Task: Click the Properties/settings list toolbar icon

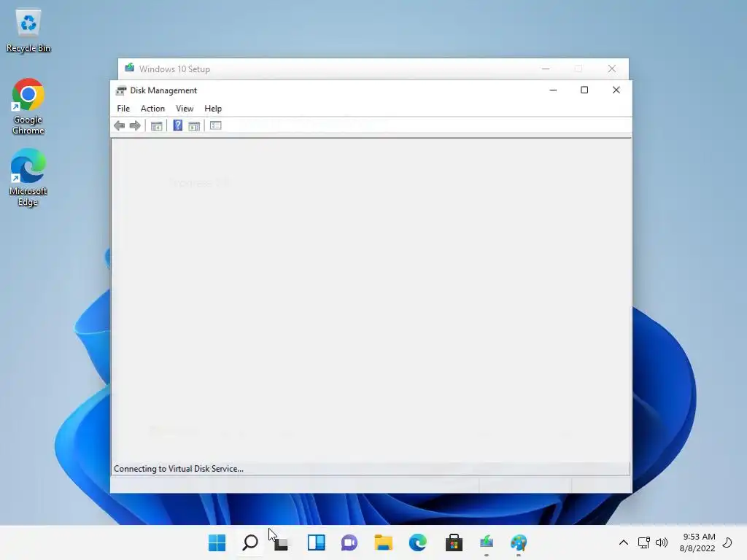Action: pos(216,125)
